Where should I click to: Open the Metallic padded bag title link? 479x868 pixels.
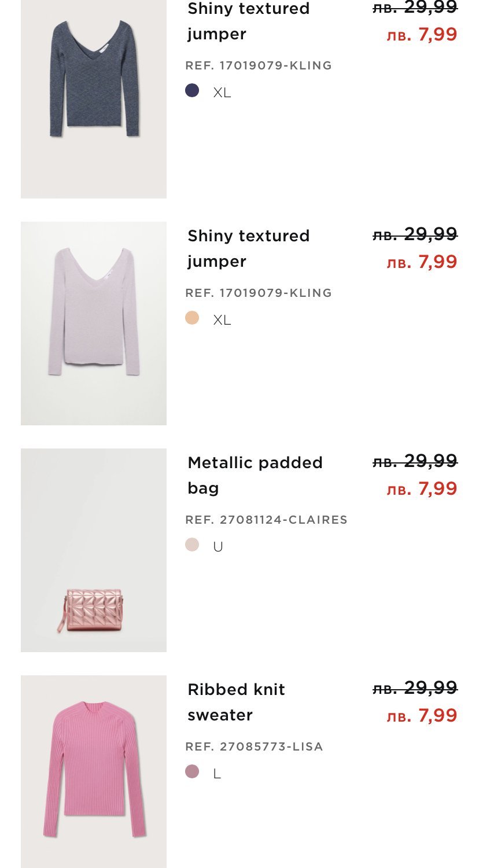click(255, 475)
